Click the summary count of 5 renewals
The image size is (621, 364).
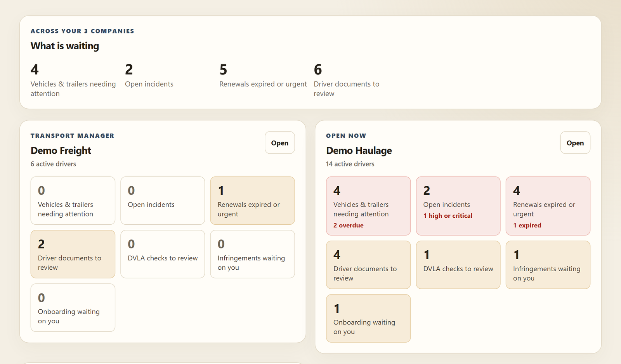point(223,69)
